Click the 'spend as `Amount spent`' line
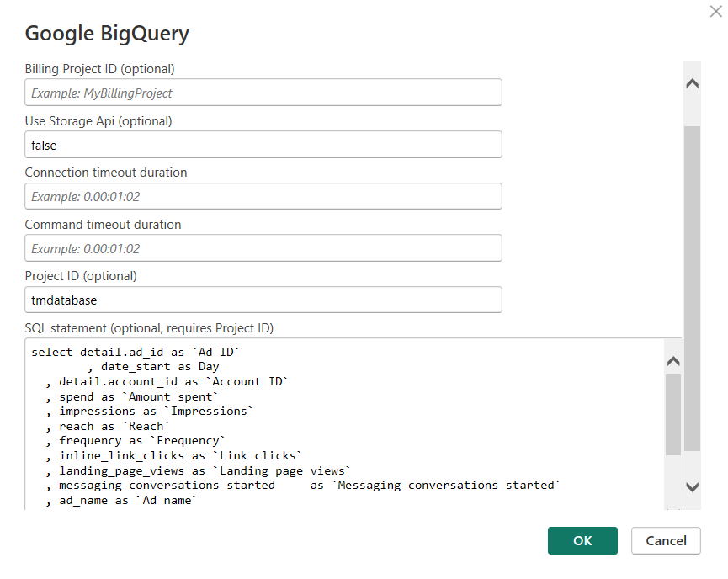 click(x=131, y=397)
